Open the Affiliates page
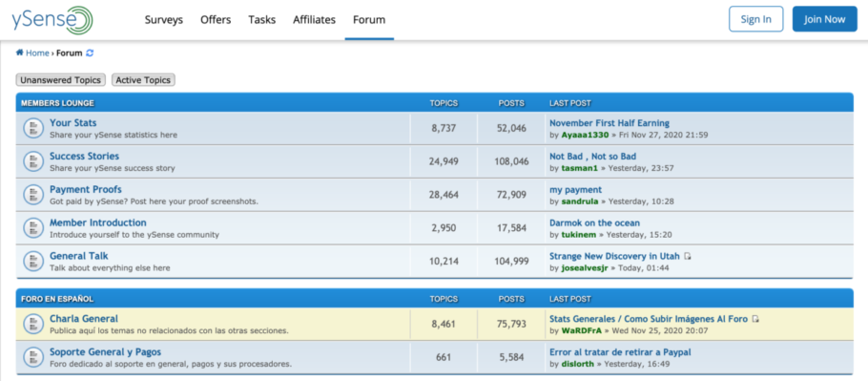The image size is (868, 381). (x=315, y=20)
